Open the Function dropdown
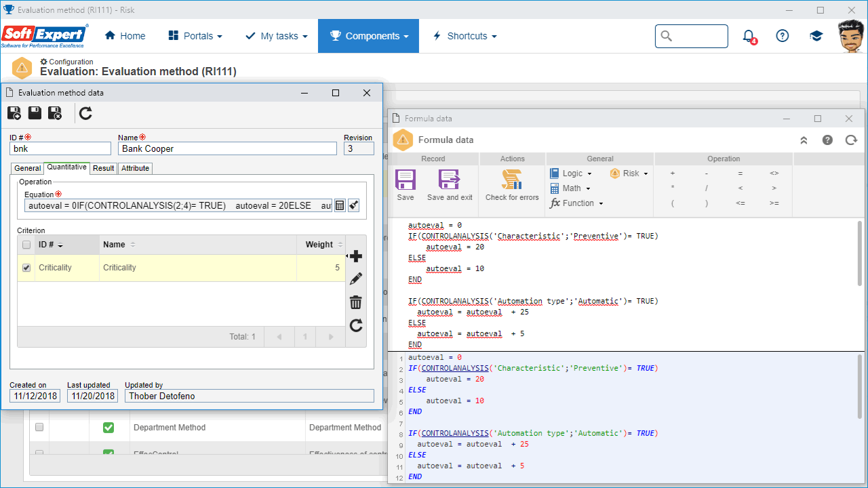 click(x=576, y=203)
